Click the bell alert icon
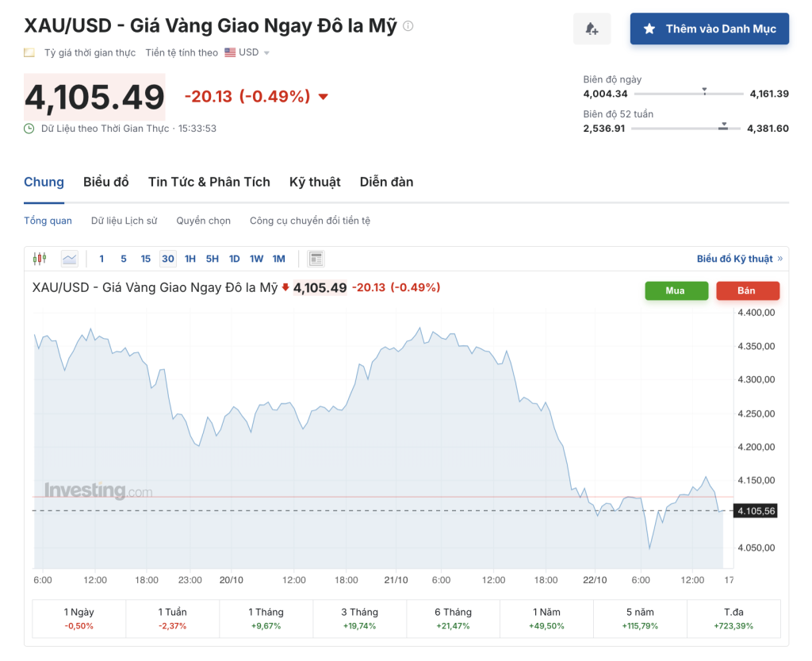The width and height of the screenshot is (812, 661). [592, 29]
